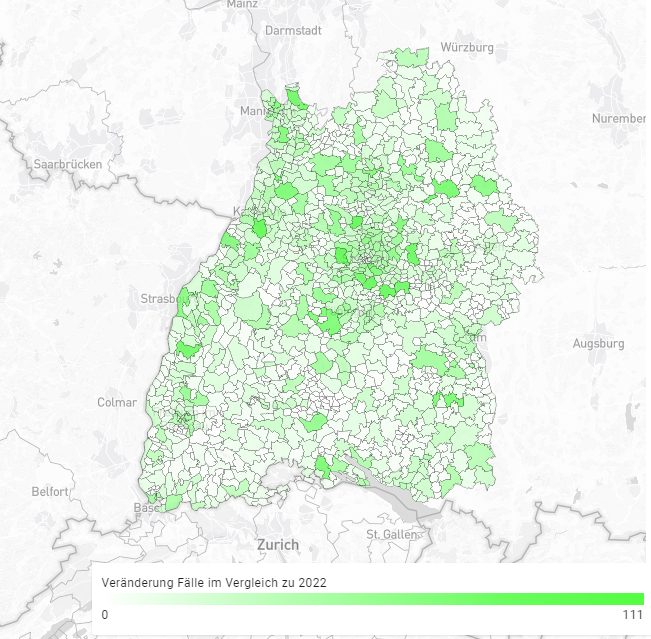Select the Darmstadt label on the map
The width and height of the screenshot is (651, 639).
pos(293,31)
